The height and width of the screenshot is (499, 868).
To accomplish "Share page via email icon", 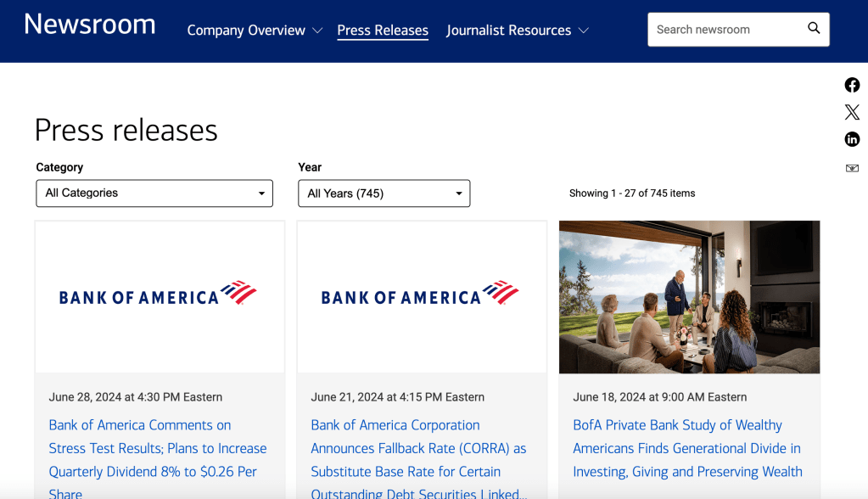I will (852, 168).
